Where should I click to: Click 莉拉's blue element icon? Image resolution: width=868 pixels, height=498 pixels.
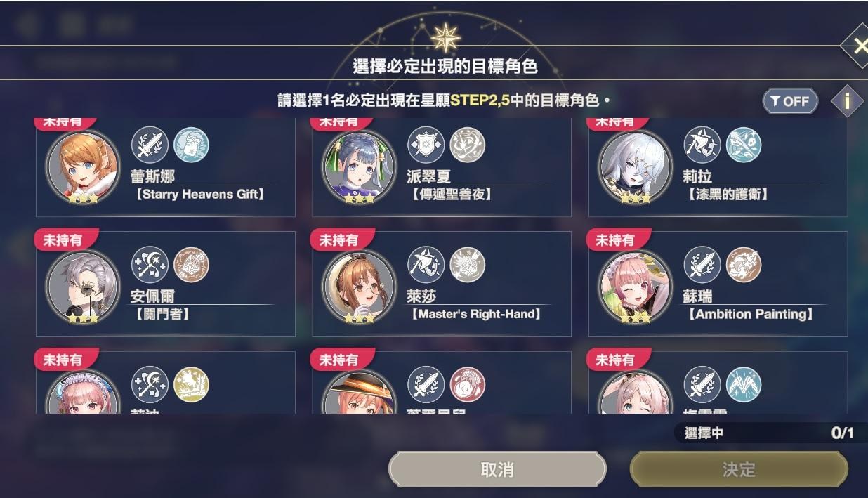click(x=743, y=145)
